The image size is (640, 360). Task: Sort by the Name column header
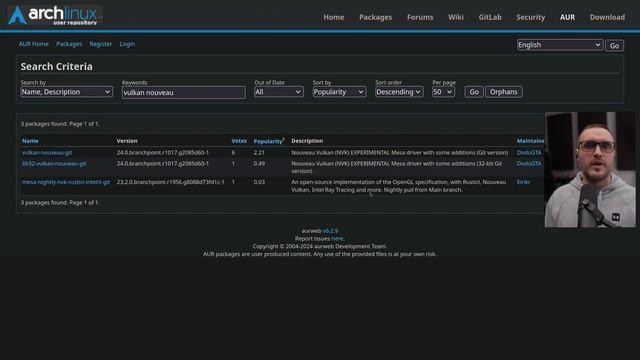tap(30, 141)
